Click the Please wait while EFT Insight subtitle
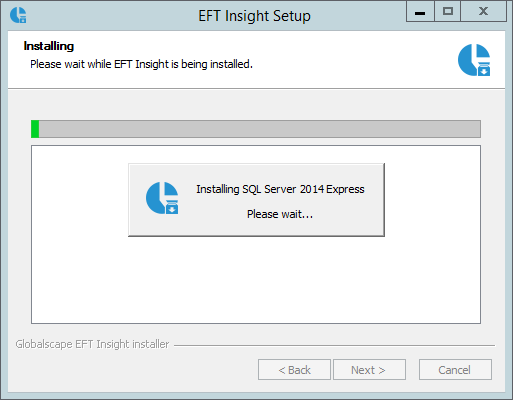513x400 pixels. point(141,64)
